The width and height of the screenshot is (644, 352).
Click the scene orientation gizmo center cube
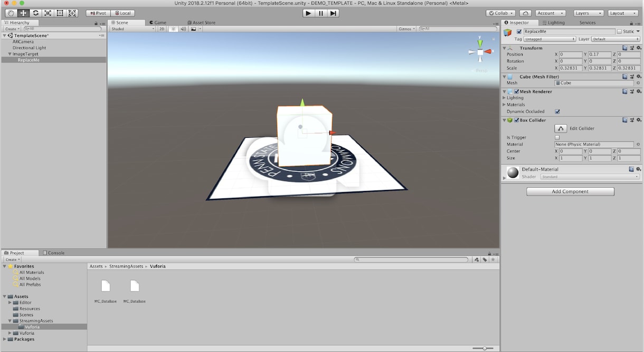[x=480, y=52]
